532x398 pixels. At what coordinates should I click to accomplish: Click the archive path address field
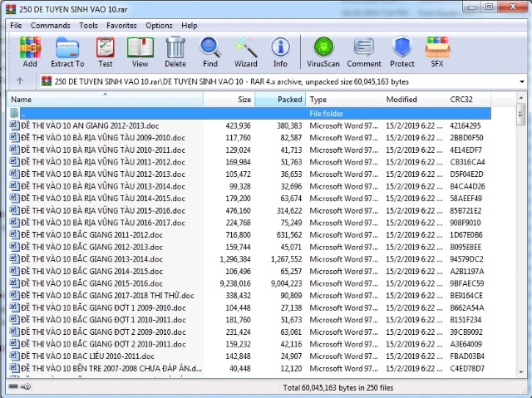tap(283, 81)
